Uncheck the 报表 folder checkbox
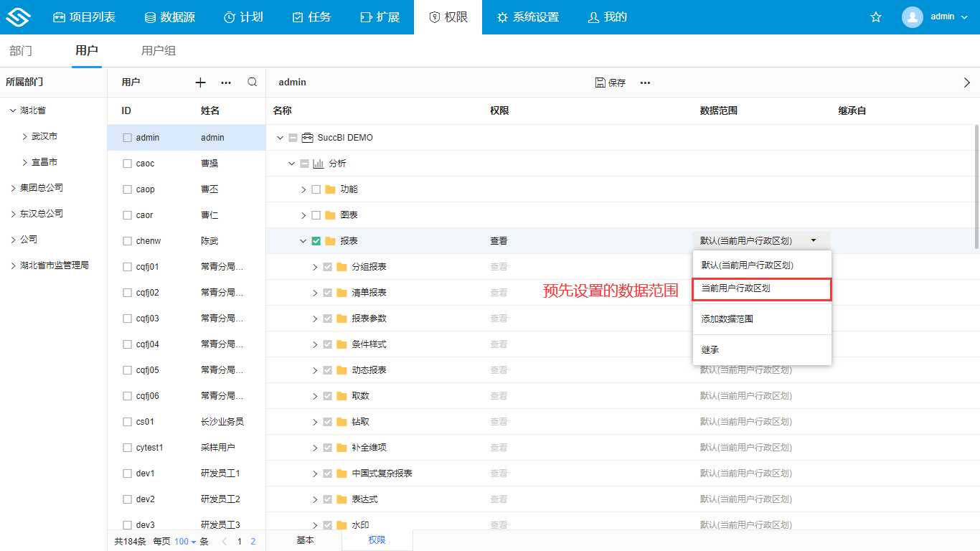This screenshot has height=551, width=980. coord(316,241)
